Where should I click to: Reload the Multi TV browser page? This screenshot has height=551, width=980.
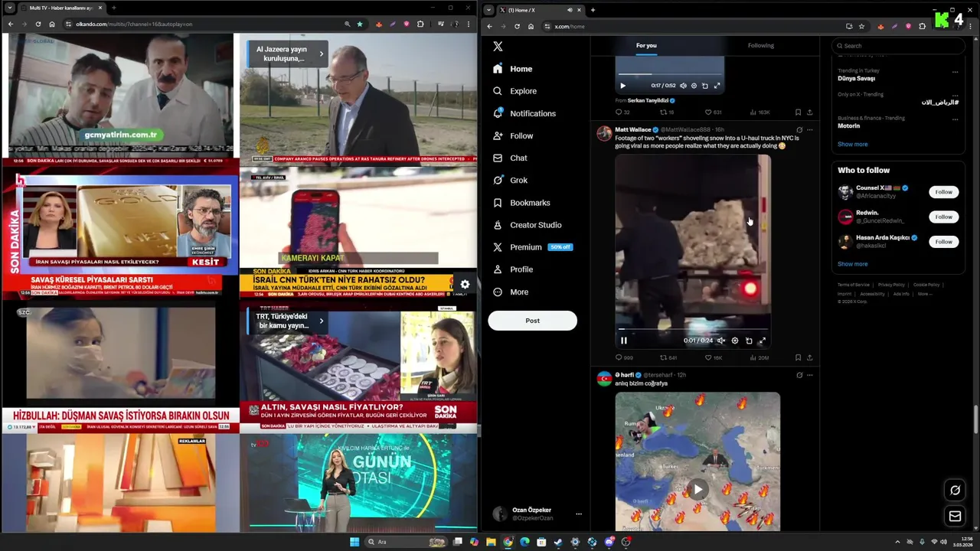coord(38,24)
